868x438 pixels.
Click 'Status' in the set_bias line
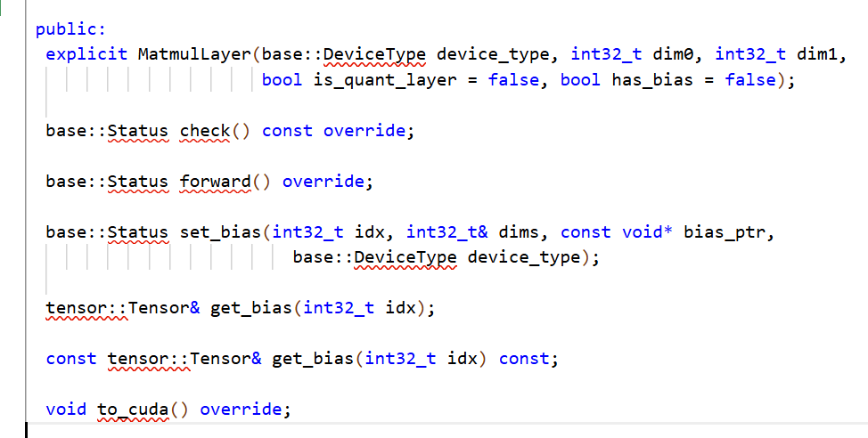click(138, 232)
